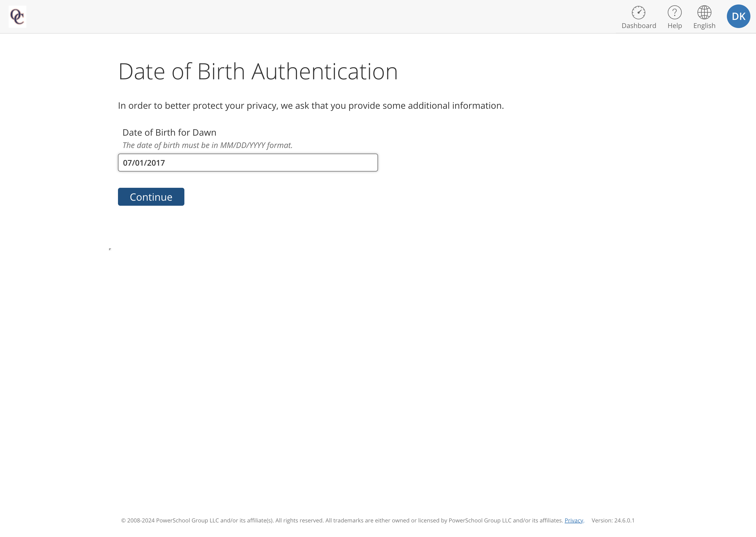756x537 pixels.
Task: Click the Date of Birth Authentication heading
Action: (258, 71)
